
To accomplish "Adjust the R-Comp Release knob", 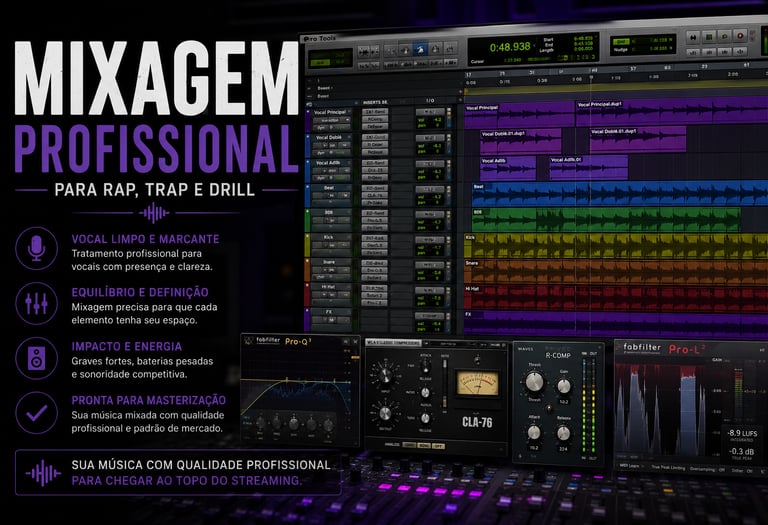I will coord(563,433).
